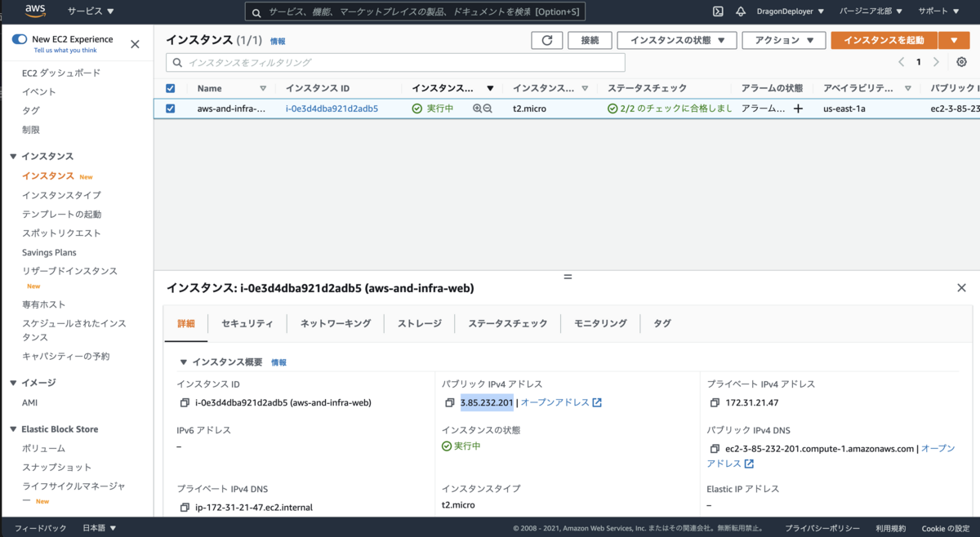Click the zoom-in icon beside 実行中
The height and width of the screenshot is (537, 980).
click(478, 109)
